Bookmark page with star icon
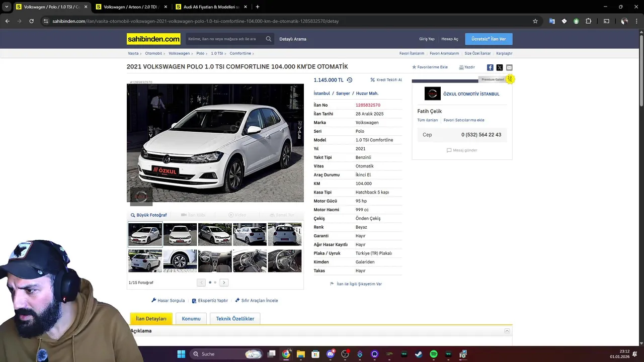Viewport: 644px width, 362px height. click(x=535, y=21)
